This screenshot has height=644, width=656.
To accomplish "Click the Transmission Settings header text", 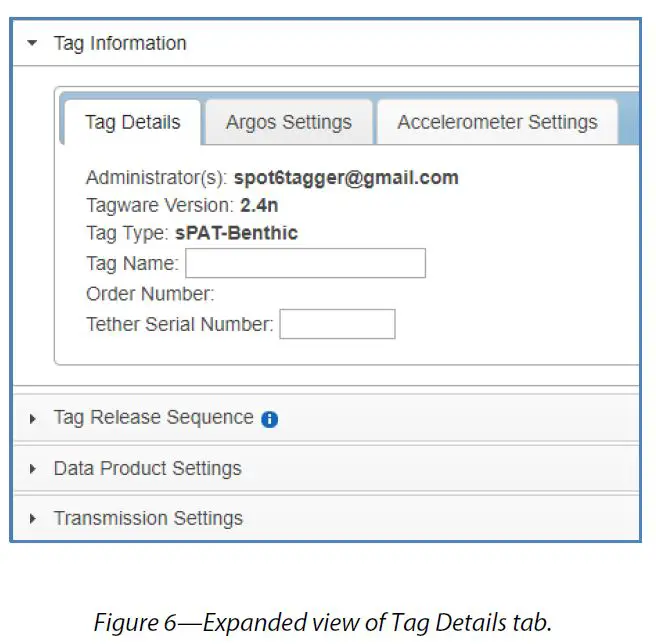I will tap(148, 519).
